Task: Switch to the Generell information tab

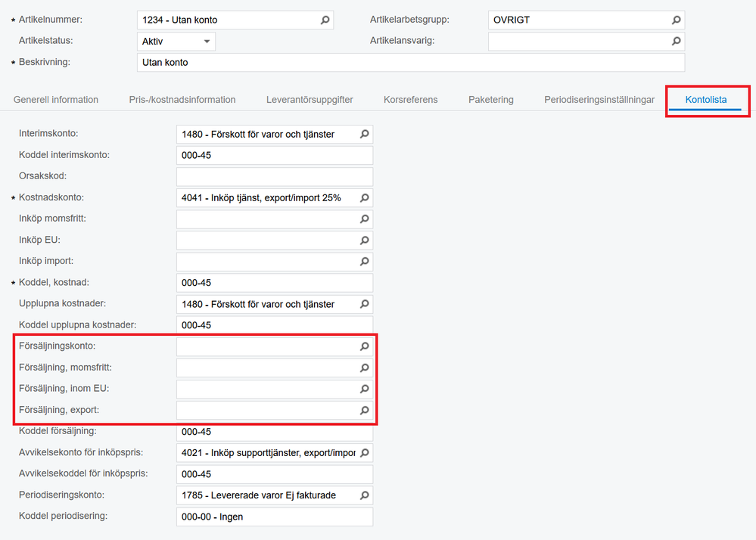Action: [56, 100]
